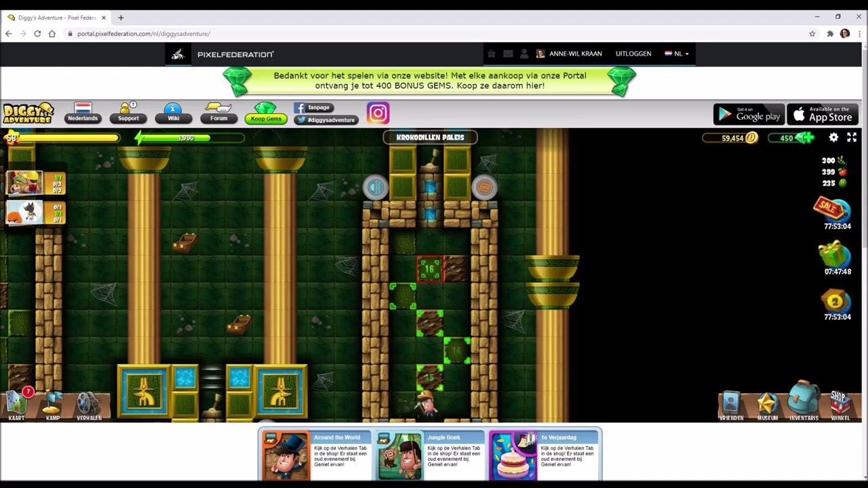
Task: Open a new browser tab
Action: point(121,18)
